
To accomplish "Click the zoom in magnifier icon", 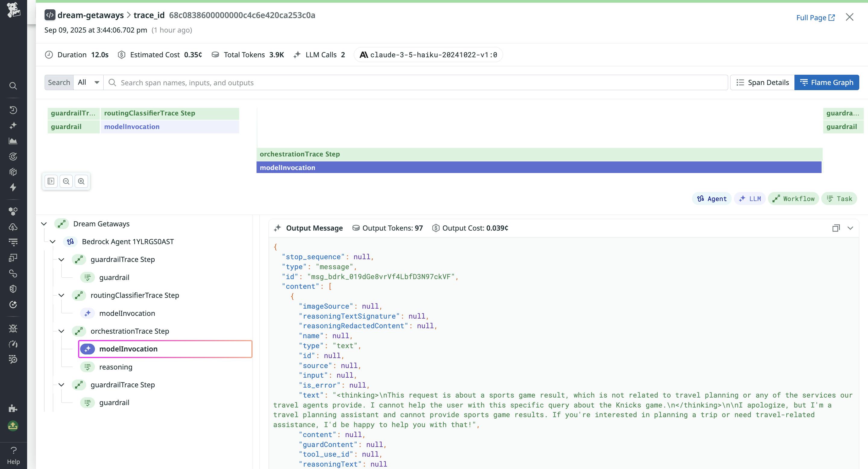I will click(x=81, y=181).
